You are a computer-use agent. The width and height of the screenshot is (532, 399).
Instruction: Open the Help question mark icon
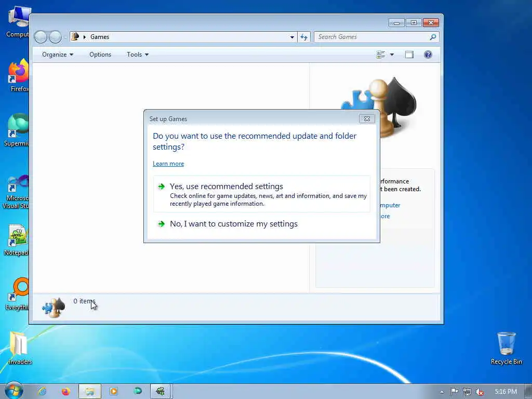coord(428,55)
